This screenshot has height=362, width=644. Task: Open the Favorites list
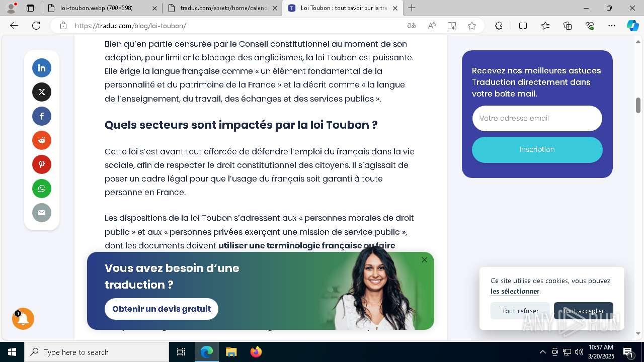click(x=545, y=26)
